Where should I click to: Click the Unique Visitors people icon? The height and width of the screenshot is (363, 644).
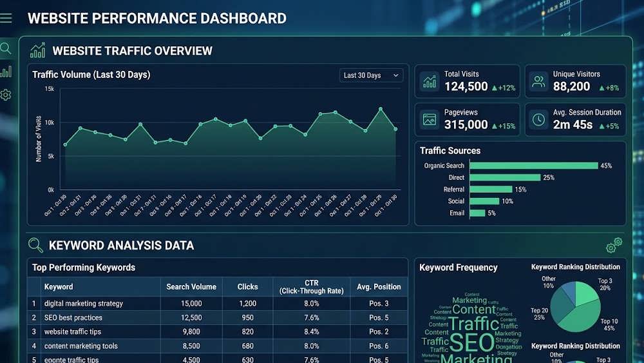coord(538,81)
